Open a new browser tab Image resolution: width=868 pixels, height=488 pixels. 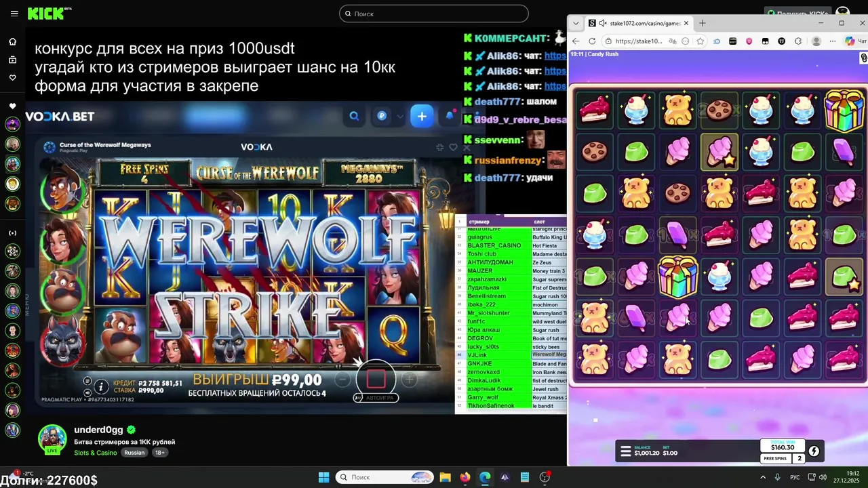tap(702, 23)
